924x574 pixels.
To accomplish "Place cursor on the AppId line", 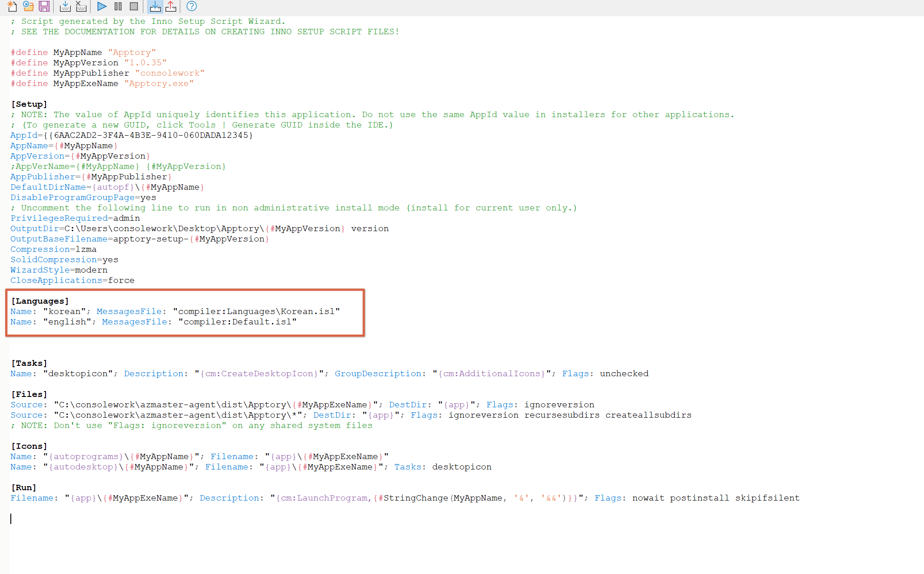I will click(x=131, y=135).
